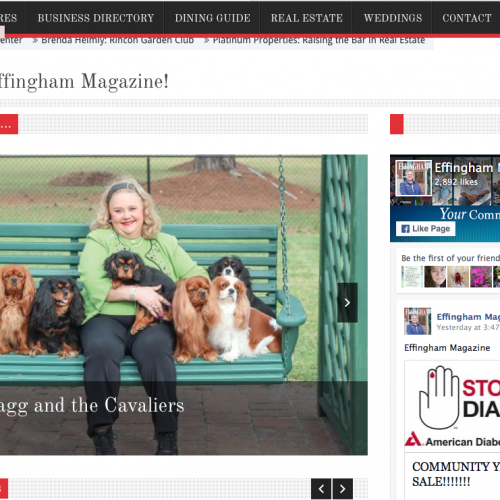The height and width of the screenshot is (500, 500).
Task: Click the woman's face friend thumbnail
Action: [435, 276]
